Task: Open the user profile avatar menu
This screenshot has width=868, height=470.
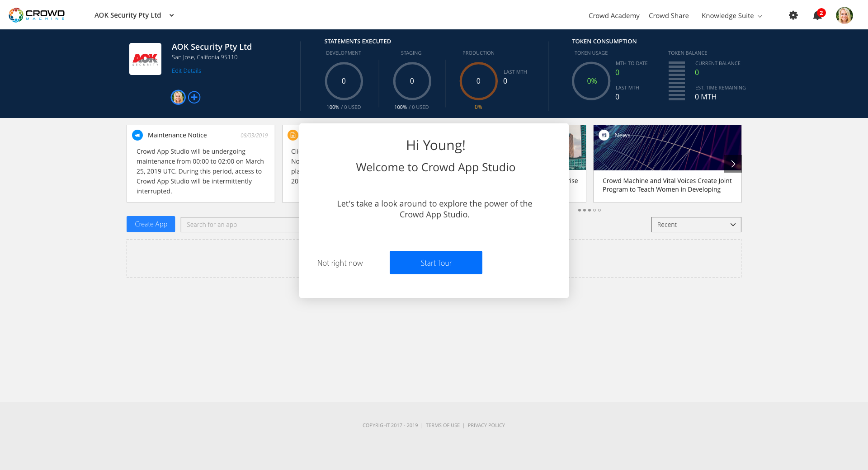Action: [x=844, y=15]
